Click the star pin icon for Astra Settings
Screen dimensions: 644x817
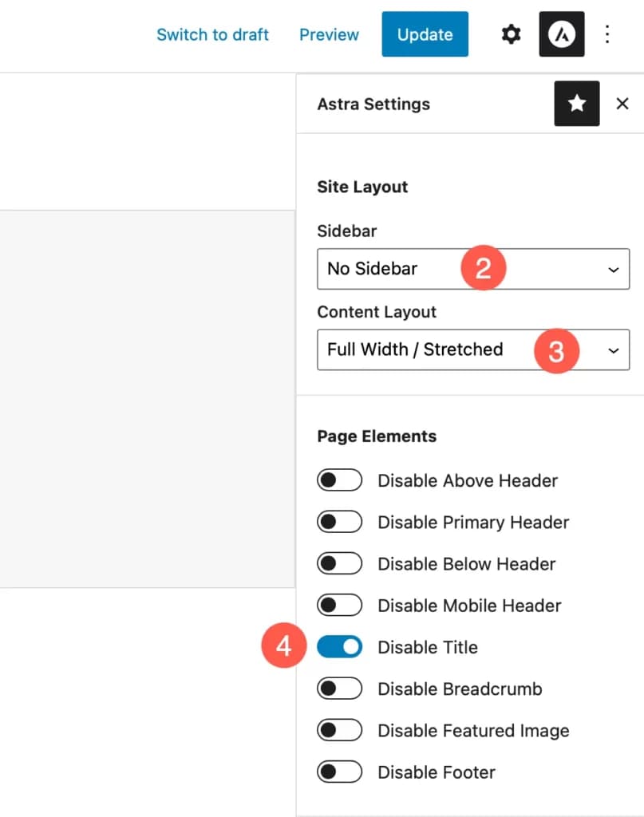coord(576,104)
